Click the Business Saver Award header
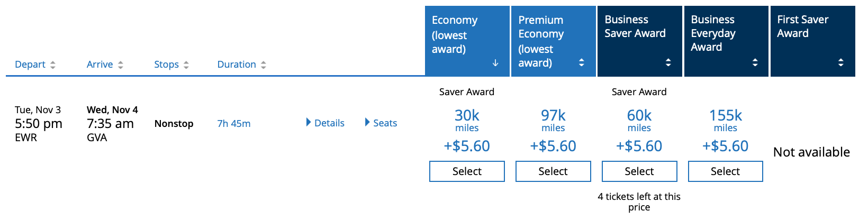868x220 pixels. pyautogui.click(x=635, y=26)
